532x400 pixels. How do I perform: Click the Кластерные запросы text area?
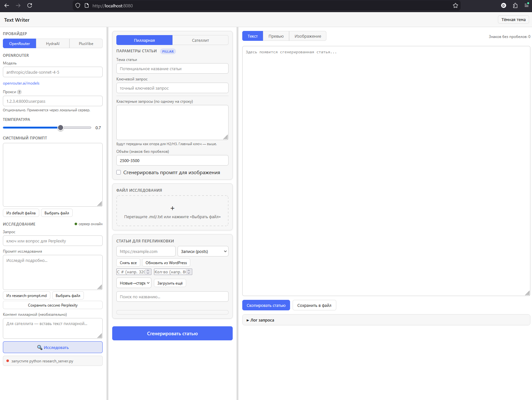pos(172,122)
